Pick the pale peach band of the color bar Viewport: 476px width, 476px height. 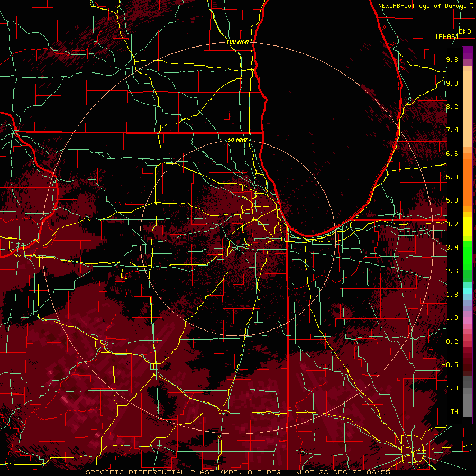pyautogui.click(x=467, y=109)
